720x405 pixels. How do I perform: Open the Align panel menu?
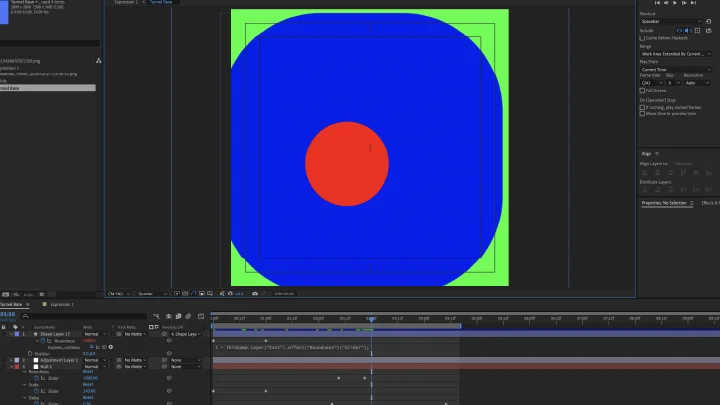[657, 154]
